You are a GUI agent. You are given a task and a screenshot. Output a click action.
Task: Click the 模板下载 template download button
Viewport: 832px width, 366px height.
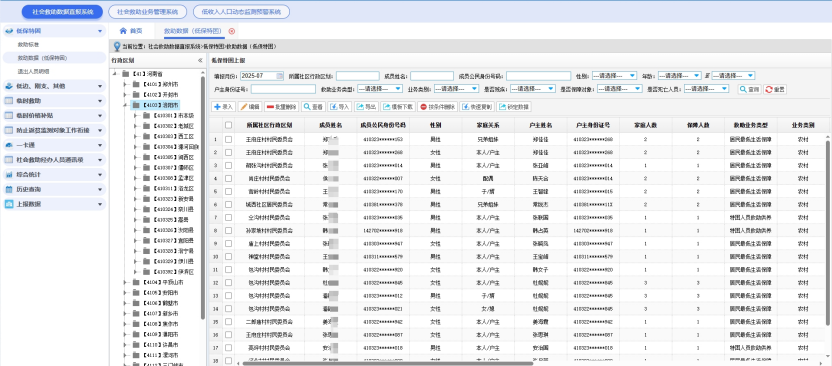pos(397,107)
